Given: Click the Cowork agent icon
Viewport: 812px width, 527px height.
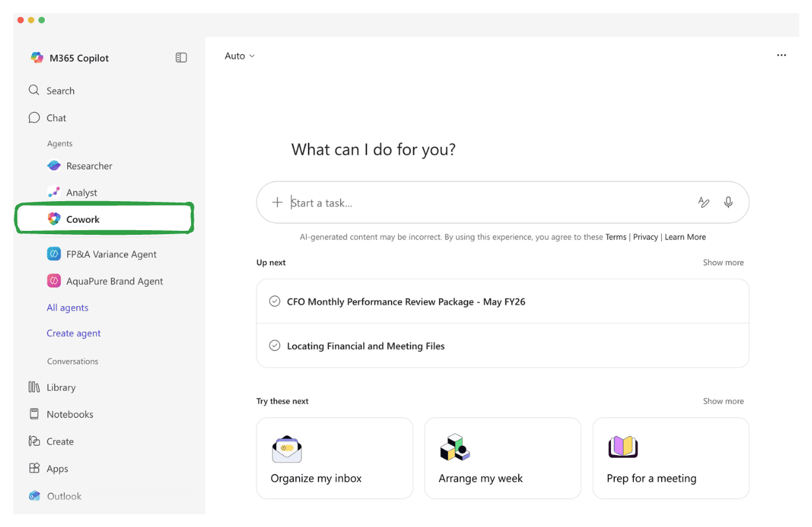Looking at the screenshot, I should pyautogui.click(x=54, y=219).
